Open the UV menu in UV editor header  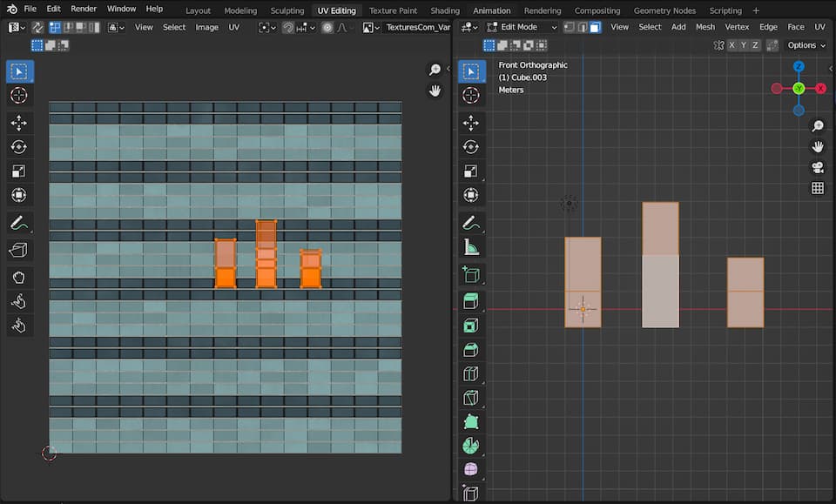click(x=233, y=27)
